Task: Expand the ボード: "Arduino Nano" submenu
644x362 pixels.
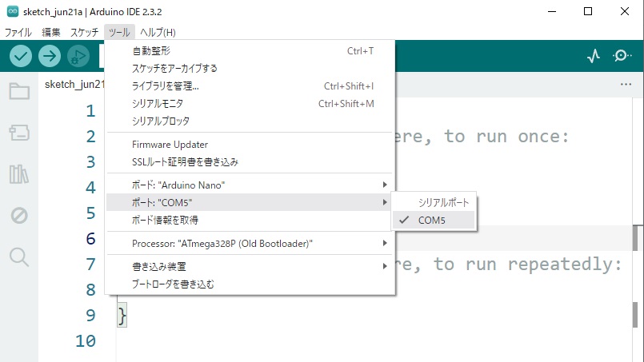Action: click(250, 185)
